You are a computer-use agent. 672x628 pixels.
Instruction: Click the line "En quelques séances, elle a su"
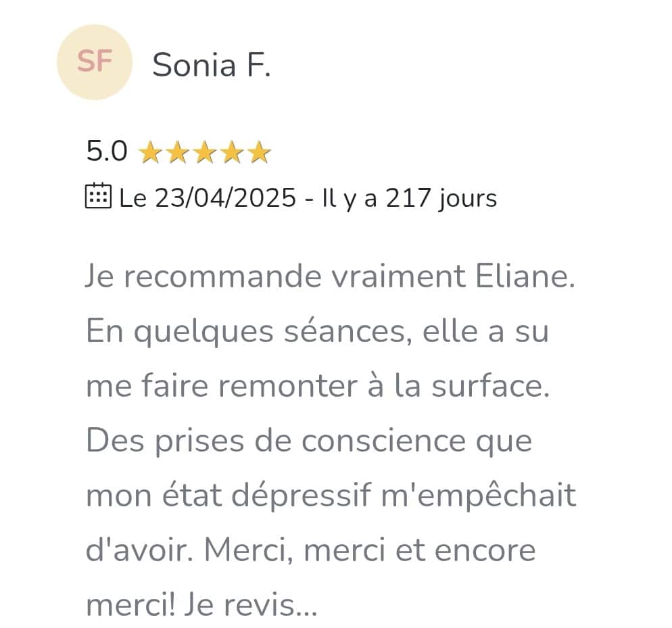316,332
